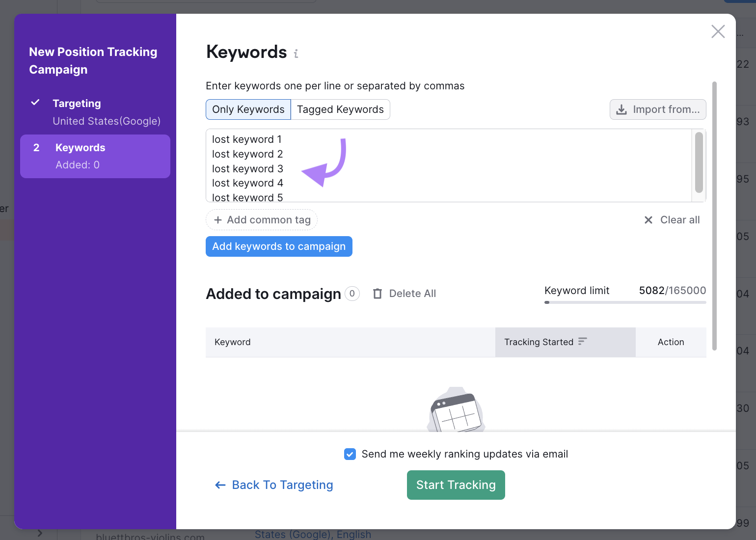The height and width of the screenshot is (540, 756).
Task: Go Back To Targeting step
Action: (x=274, y=485)
